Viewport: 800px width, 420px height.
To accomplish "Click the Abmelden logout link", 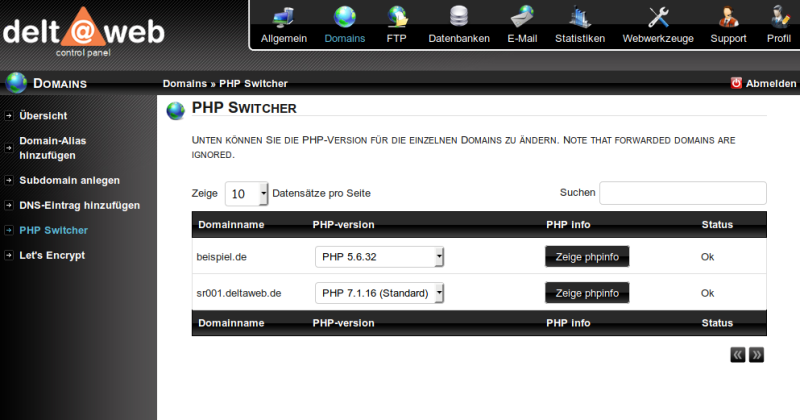I will point(771,83).
